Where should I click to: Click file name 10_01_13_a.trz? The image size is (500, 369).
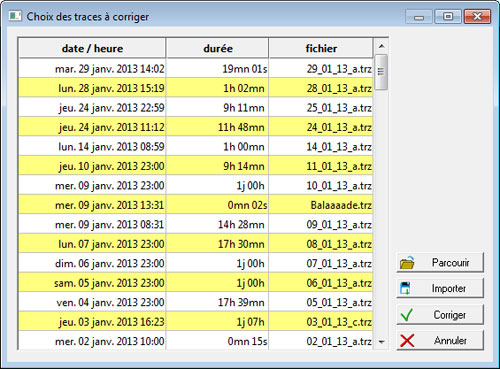339,185
